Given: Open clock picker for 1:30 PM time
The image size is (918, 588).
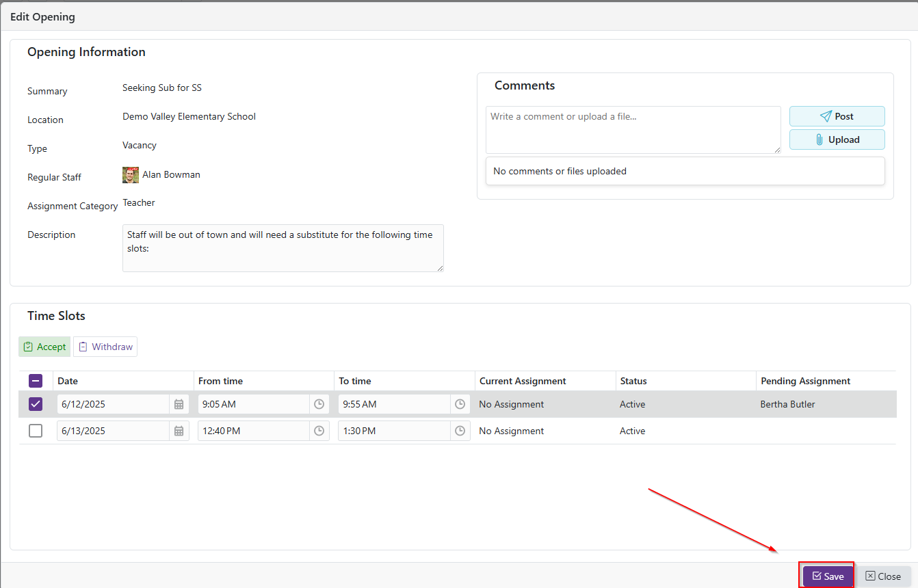Looking at the screenshot, I should tap(460, 431).
